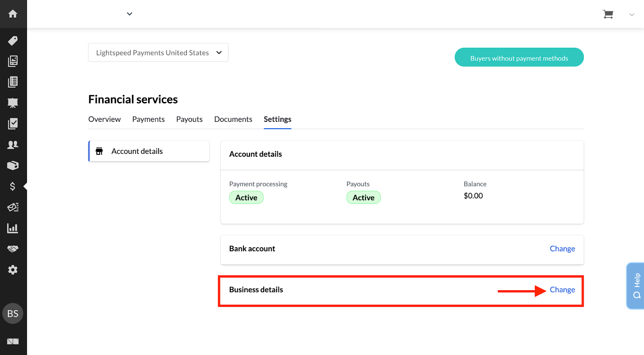Click the logo icon at sidebar bottom

(13, 341)
